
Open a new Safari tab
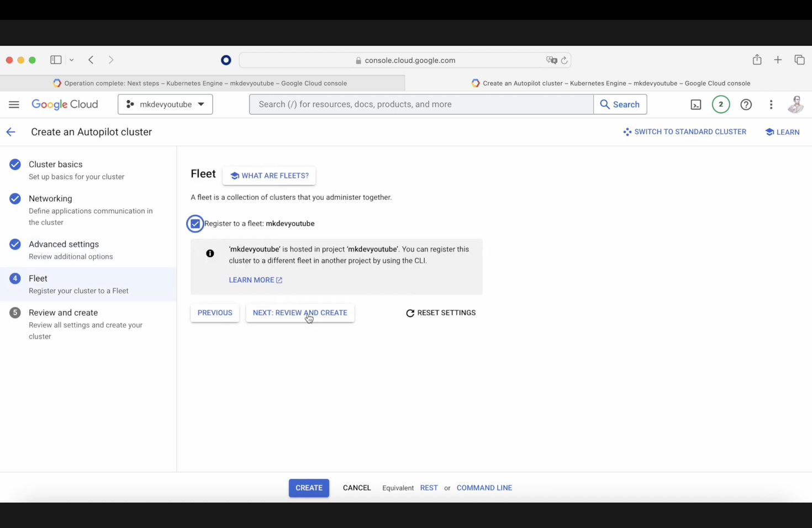point(778,60)
